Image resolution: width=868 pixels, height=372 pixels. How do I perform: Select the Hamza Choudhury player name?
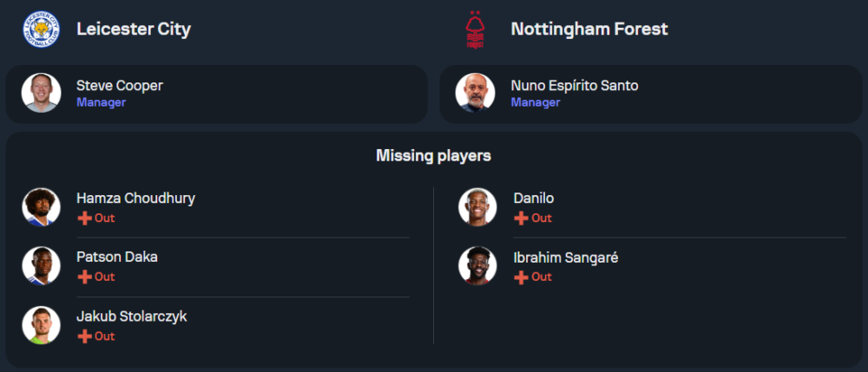135,199
